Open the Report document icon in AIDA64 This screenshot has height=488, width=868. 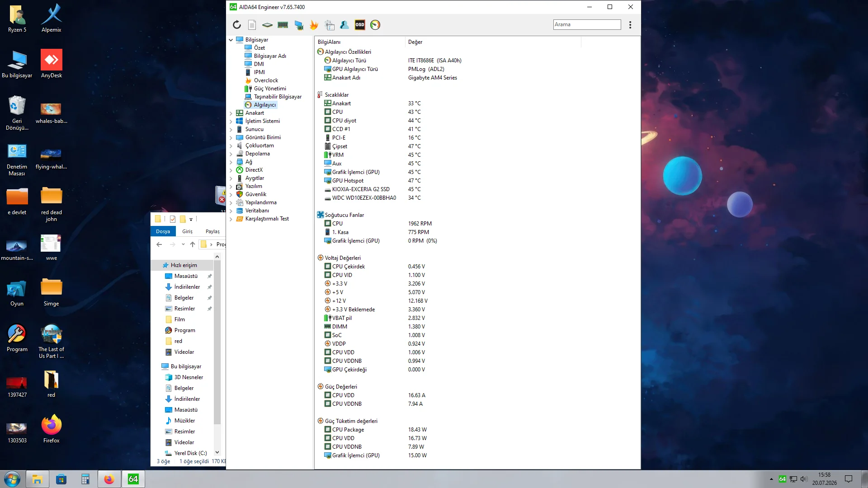tap(252, 25)
